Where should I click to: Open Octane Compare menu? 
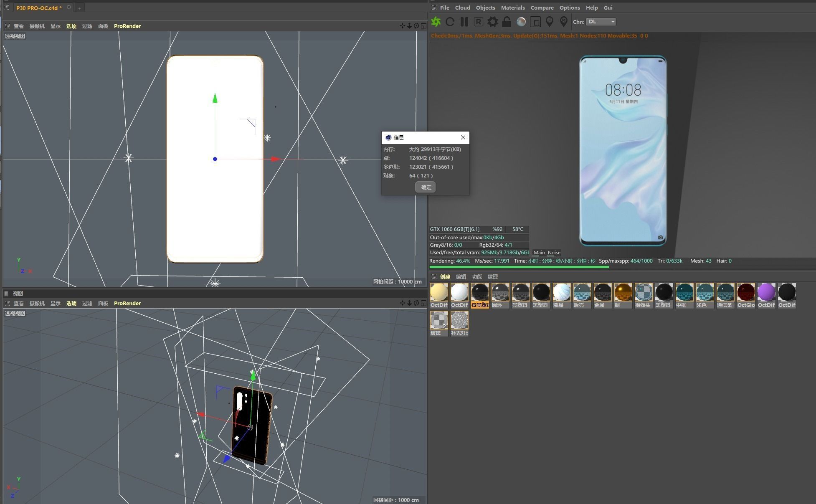[x=542, y=8]
